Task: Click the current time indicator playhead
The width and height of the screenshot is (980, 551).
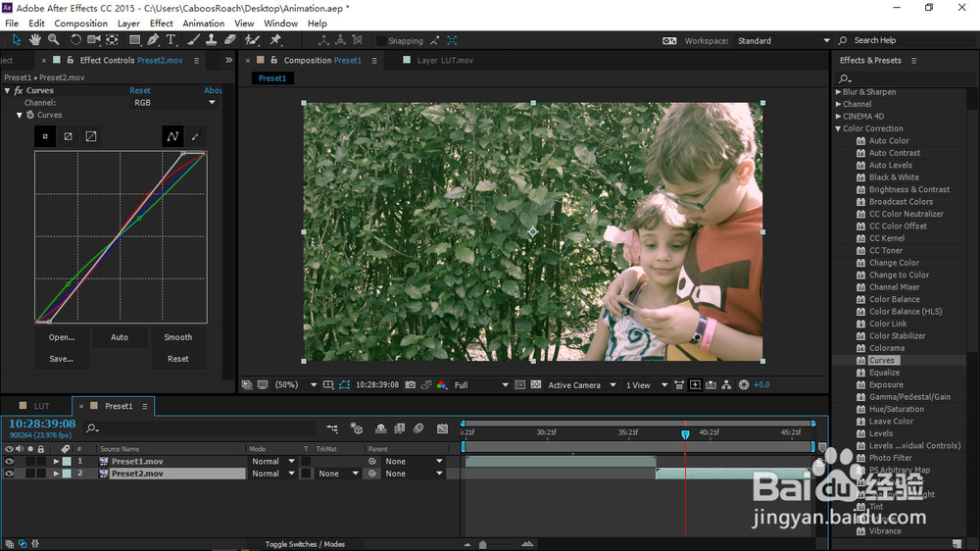Action: (x=685, y=434)
